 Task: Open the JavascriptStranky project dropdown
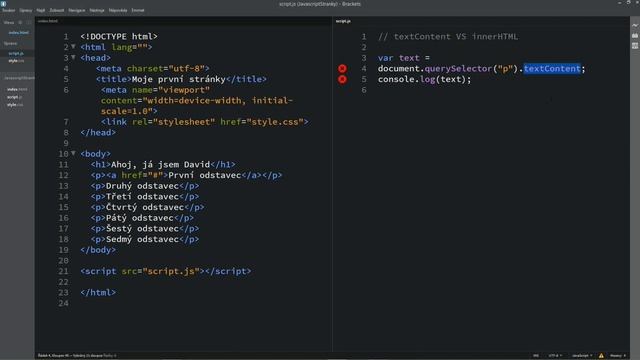coord(19,78)
